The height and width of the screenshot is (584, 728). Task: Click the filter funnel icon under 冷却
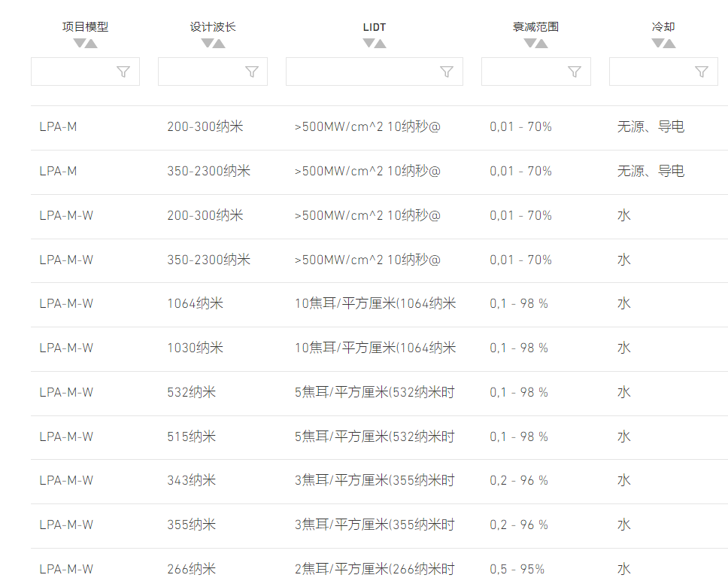coord(702,72)
